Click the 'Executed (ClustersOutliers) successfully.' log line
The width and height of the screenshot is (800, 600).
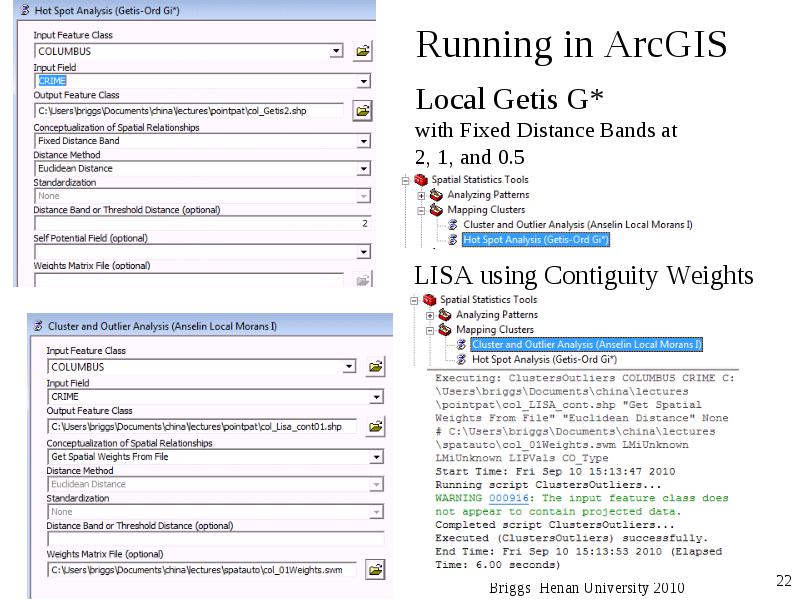pyautogui.click(x=571, y=538)
